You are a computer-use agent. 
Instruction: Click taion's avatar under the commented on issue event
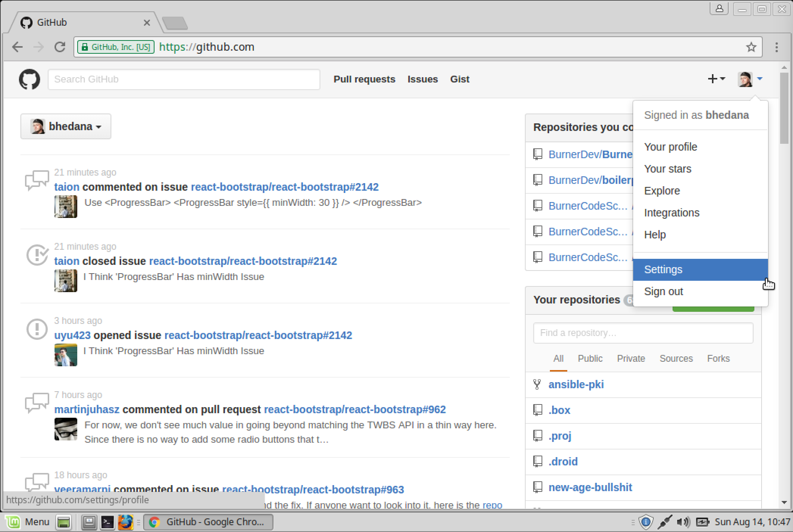coord(66,207)
